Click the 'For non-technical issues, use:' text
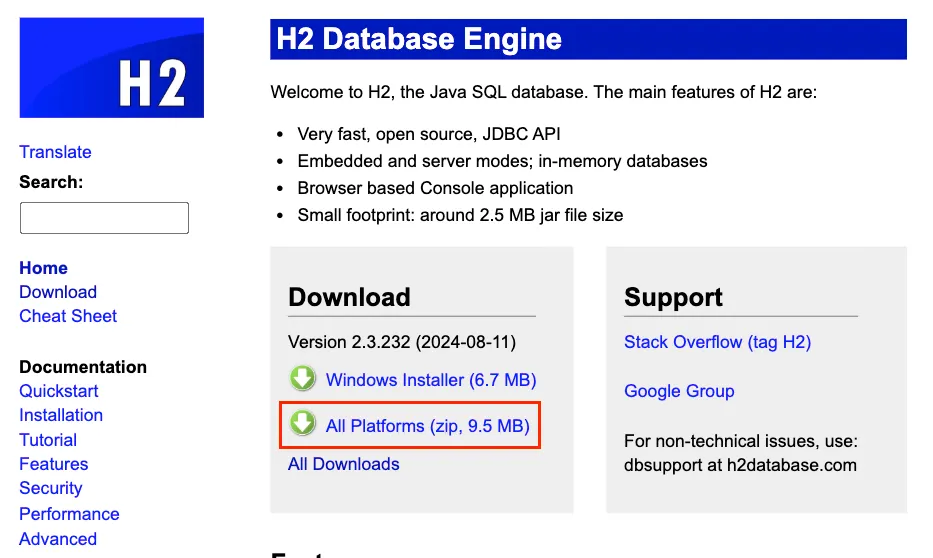This screenshot has height=558, width=933. (x=741, y=441)
